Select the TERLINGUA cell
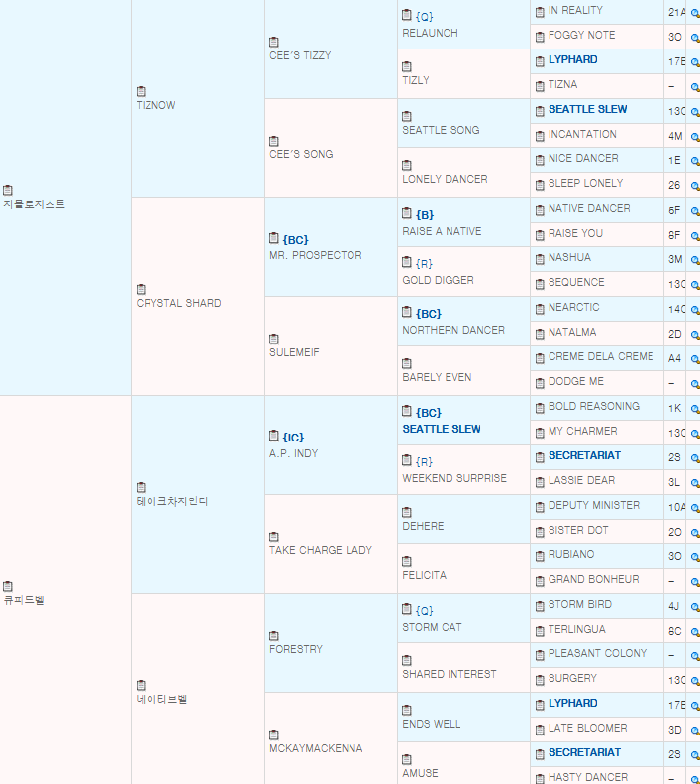Screen dimensions: 700x784 click(x=597, y=631)
